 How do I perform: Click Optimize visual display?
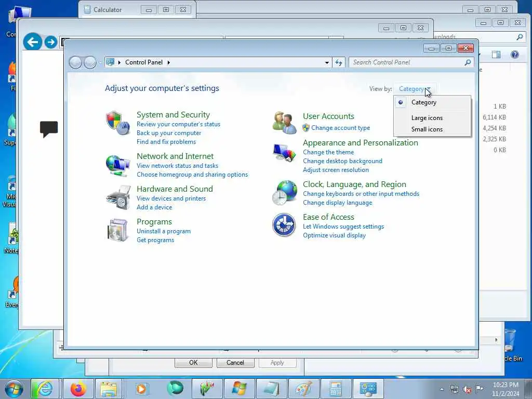click(x=334, y=235)
